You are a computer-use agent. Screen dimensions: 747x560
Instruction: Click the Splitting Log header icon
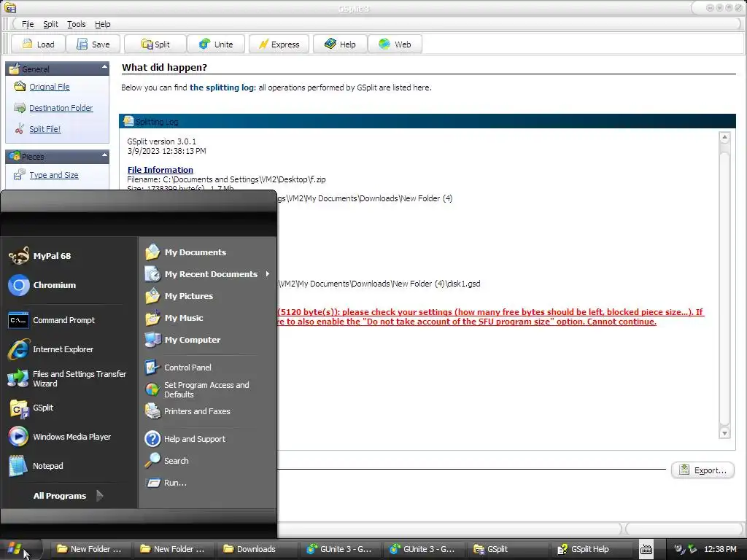tap(128, 122)
